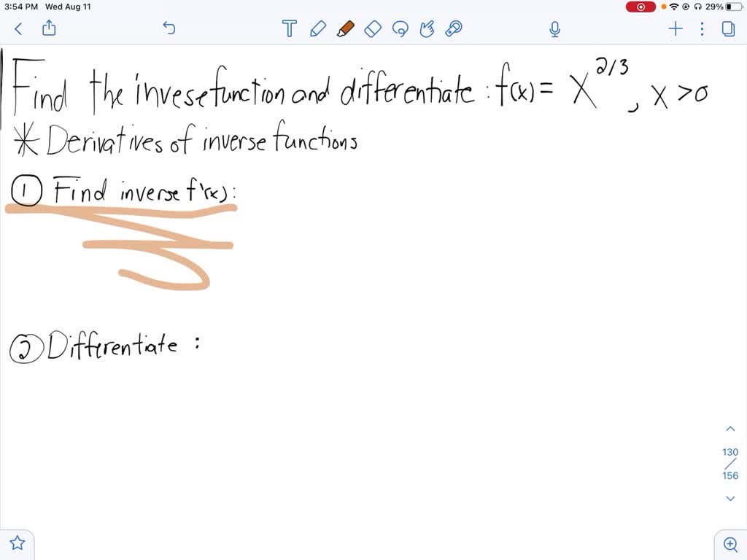Tap the back navigation arrow

coord(18,28)
